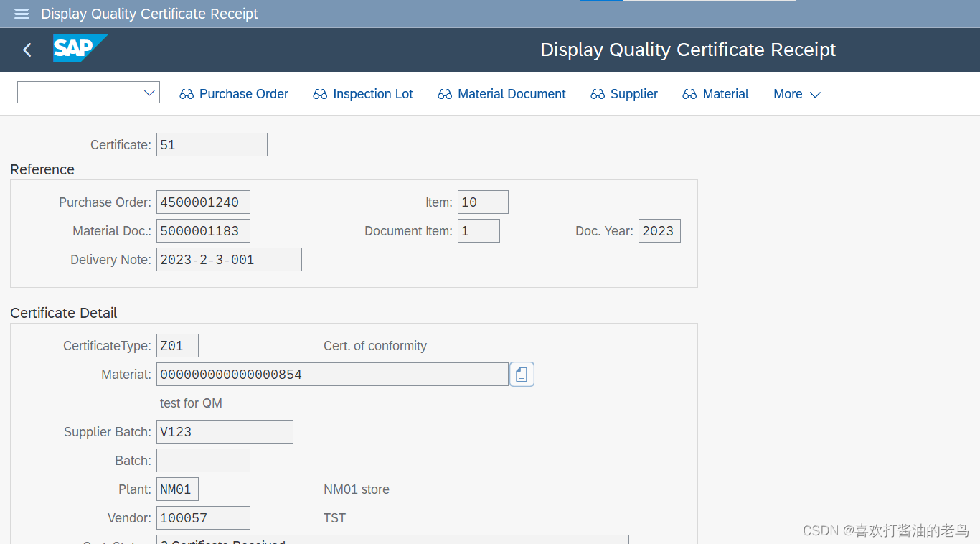The width and height of the screenshot is (980, 544).
Task: Click the Certificate field showing 51
Action: (x=212, y=144)
